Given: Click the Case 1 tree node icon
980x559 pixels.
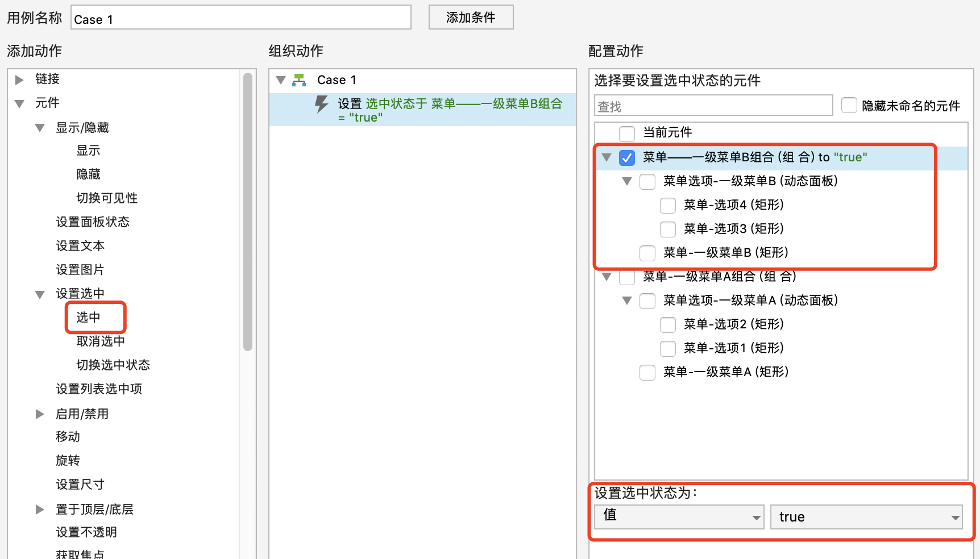Looking at the screenshot, I should point(299,80).
